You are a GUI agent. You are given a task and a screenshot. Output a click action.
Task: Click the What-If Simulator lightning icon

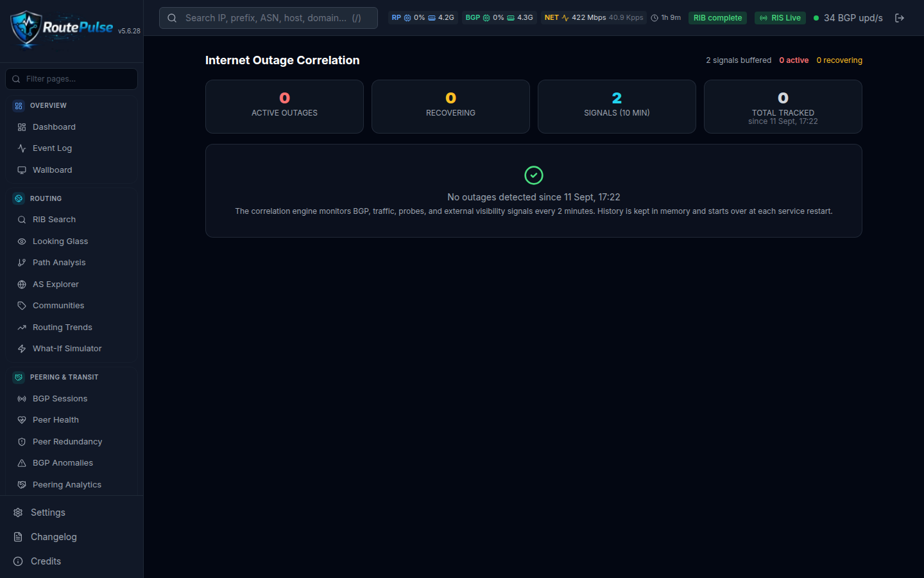click(x=22, y=349)
